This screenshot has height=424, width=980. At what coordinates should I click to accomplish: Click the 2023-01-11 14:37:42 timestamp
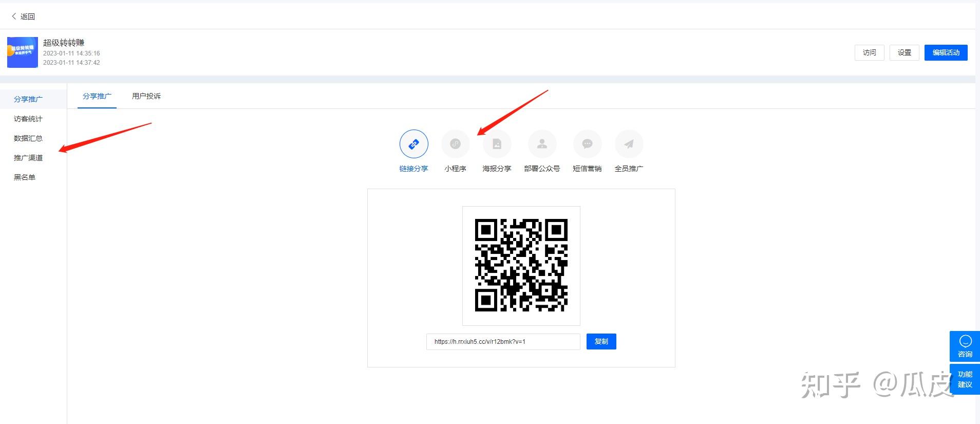coord(71,63)
